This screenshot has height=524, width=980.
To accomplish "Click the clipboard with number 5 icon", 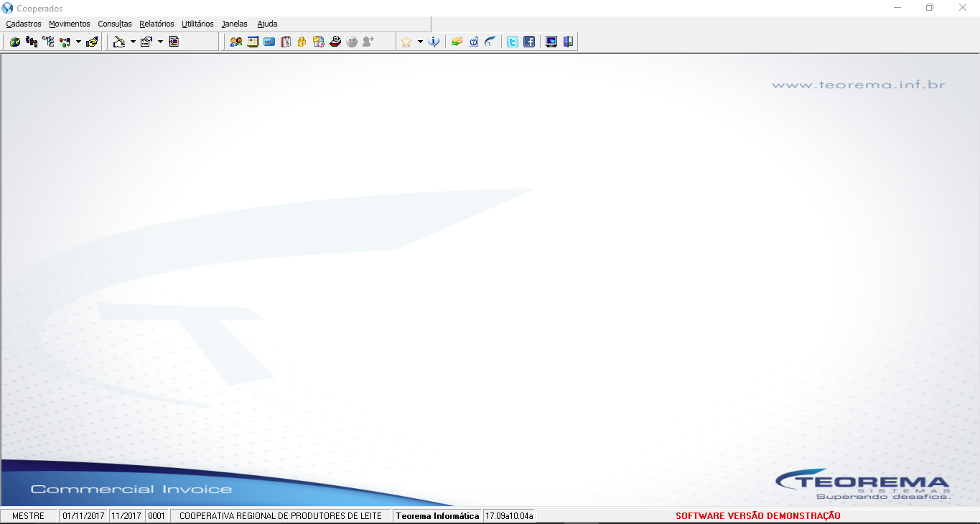I will pyautogui.click(x=286, y=42).
